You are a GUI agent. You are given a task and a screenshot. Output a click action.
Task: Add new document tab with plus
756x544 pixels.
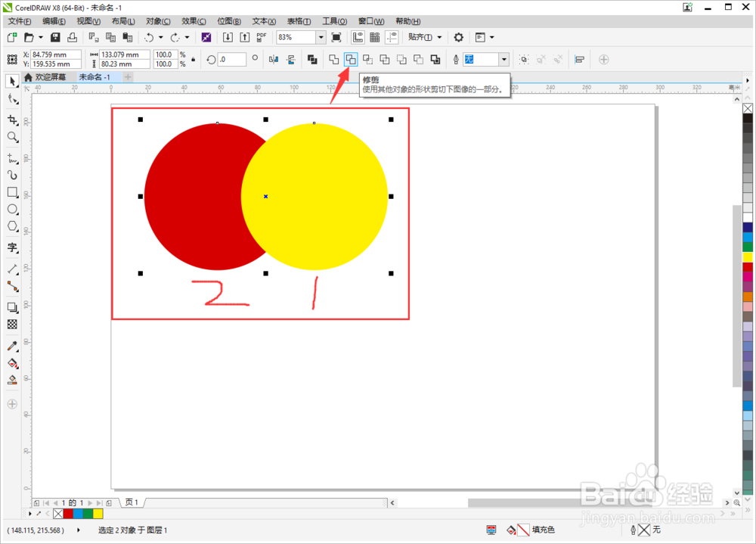coord(128,77)
